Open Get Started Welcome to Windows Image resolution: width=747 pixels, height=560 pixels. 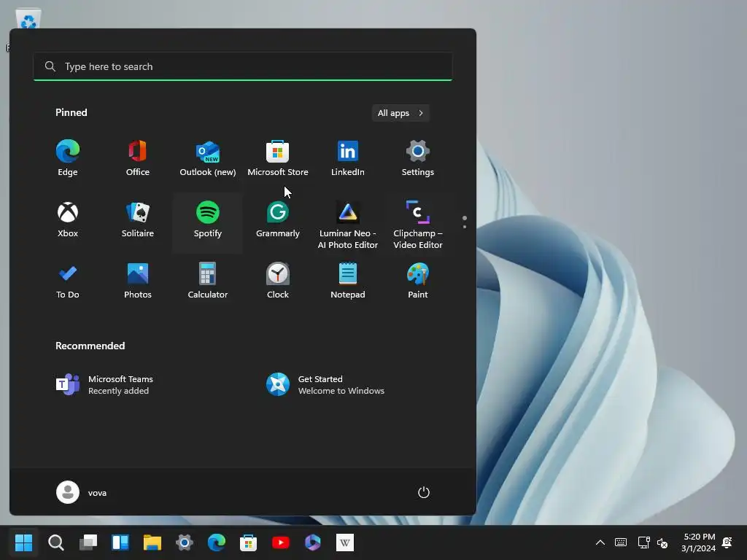326,385
